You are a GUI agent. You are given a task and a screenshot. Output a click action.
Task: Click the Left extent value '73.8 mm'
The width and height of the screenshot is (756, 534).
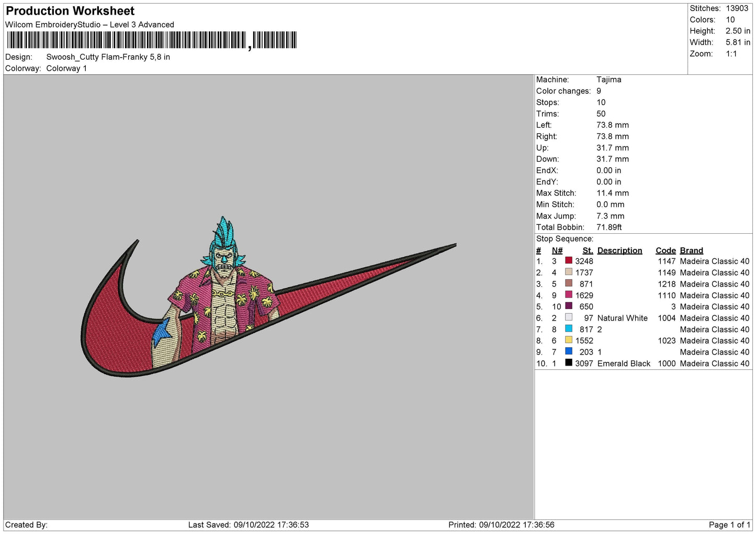click(x=613, y=125)
